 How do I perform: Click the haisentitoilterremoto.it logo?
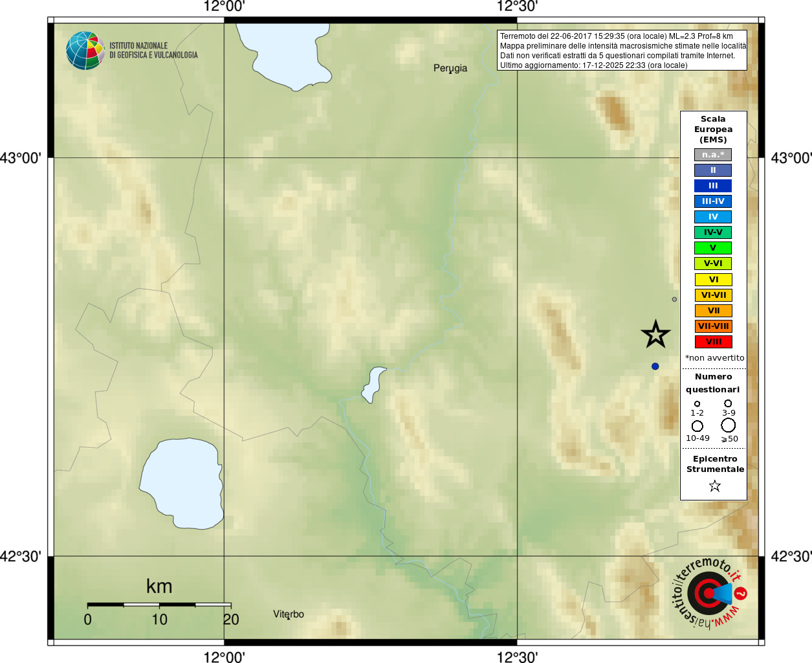click(x=710, y=593)
